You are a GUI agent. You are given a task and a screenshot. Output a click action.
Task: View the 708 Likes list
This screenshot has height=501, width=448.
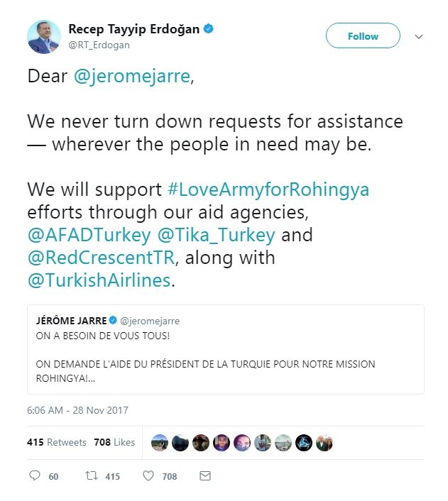click(114, 442)
